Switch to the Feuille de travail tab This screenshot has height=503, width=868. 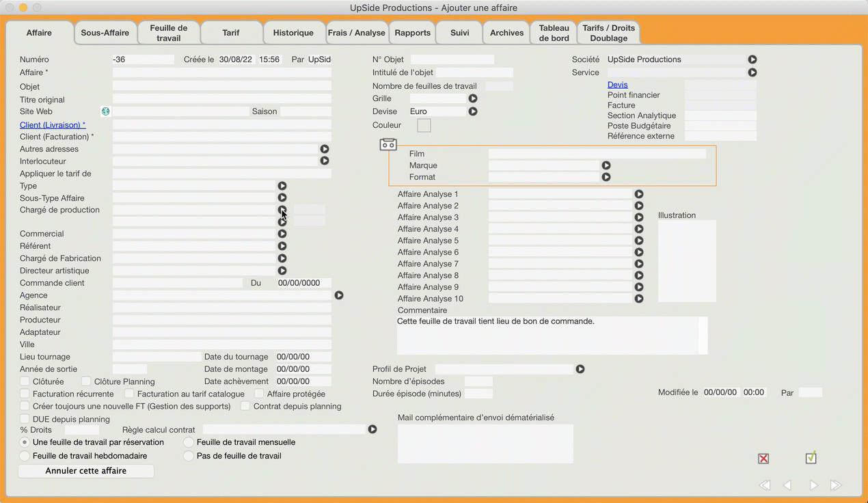point(169,33)
